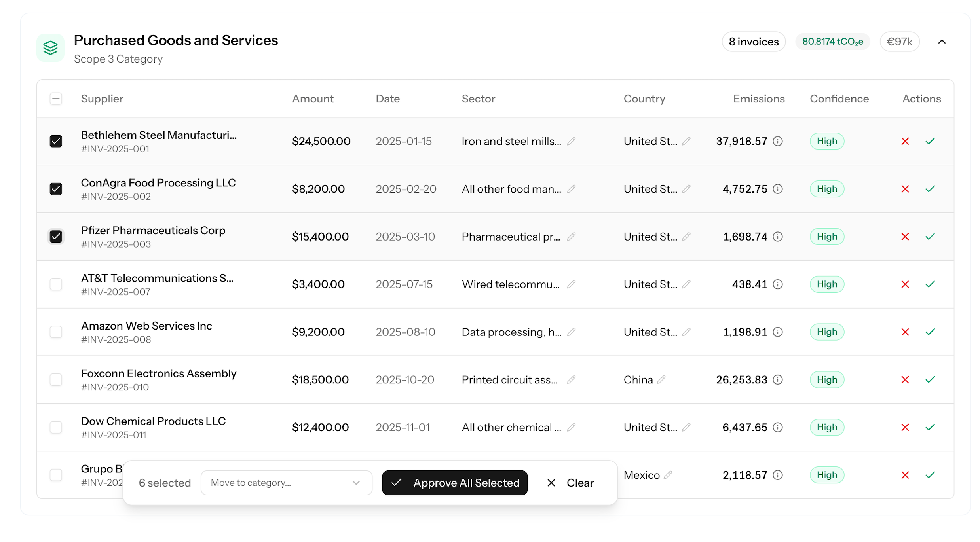Screen dimensions: 980x542
Task: Show emissions info for 4,752.75
Action: coord(778,189)
